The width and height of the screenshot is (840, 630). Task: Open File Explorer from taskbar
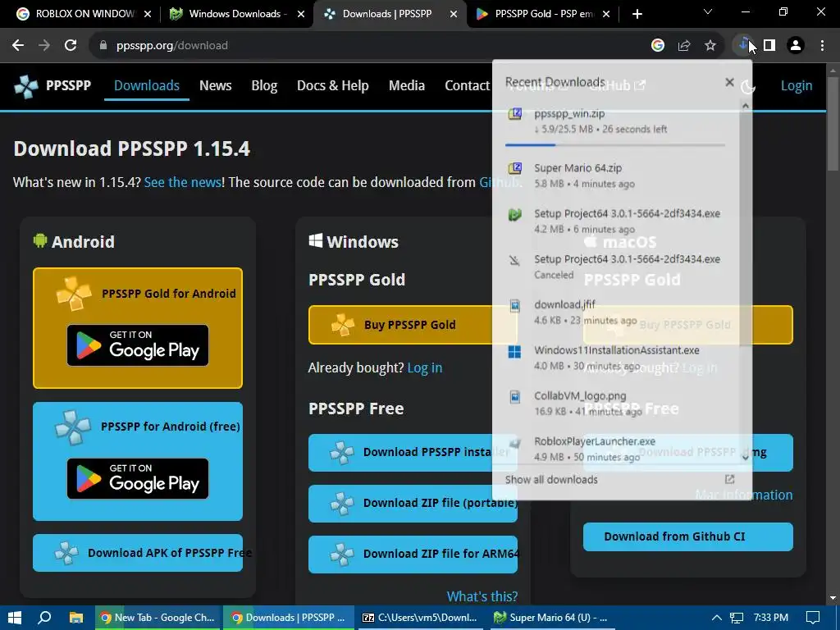click(x=76, y=618)
